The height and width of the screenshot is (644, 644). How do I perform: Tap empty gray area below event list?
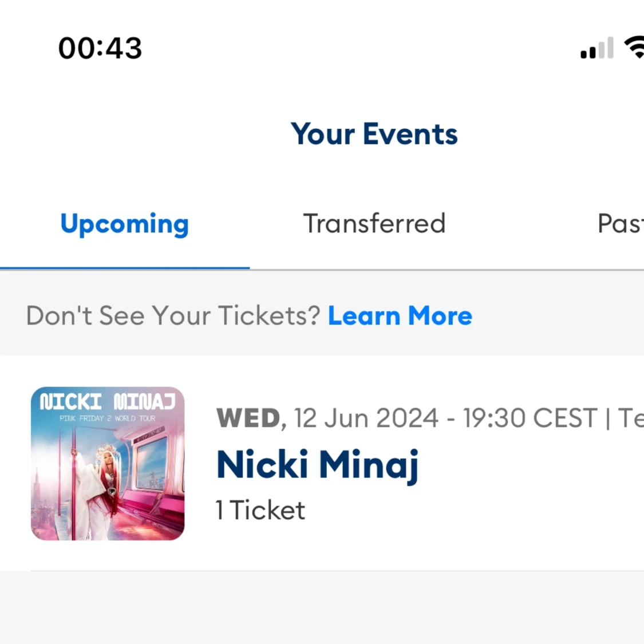click(x=322, y=608)
